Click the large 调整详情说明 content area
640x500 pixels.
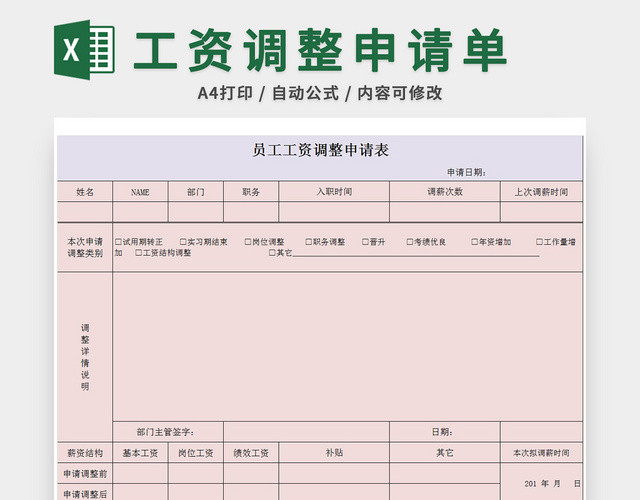pyautogui.click(x=347, y=347)
